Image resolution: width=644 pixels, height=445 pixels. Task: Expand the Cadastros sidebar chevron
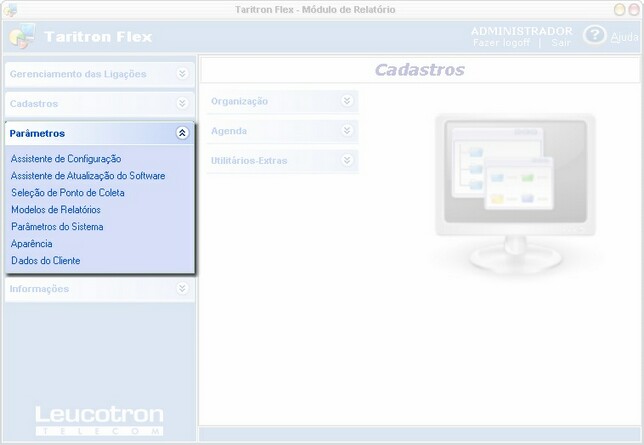click(x=182, y=103)
